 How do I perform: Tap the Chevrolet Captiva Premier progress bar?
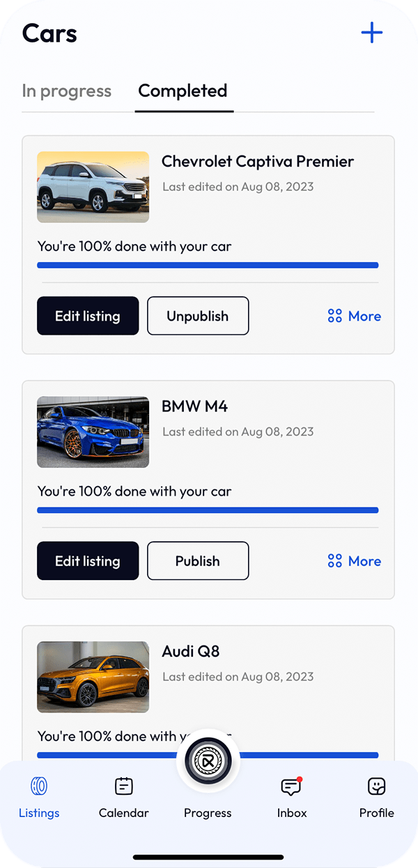pos(208,265)
